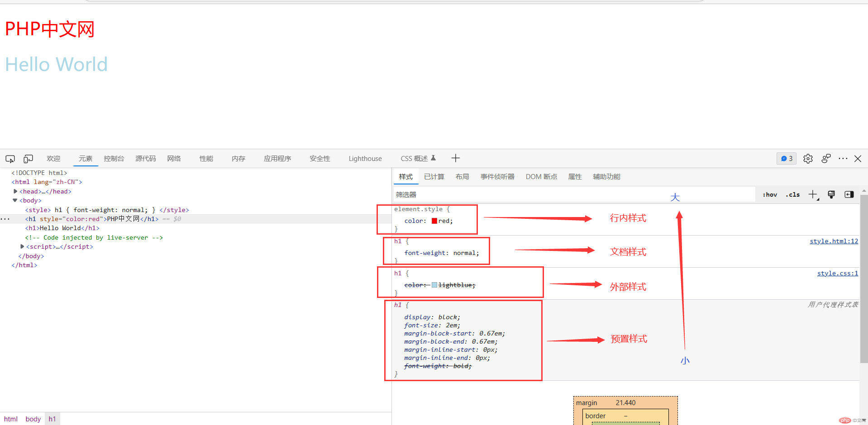Image resolution: width=868 pixels, height=425 pixels.
Task: Toggle :hov element state panel
Action: [770, 195]
